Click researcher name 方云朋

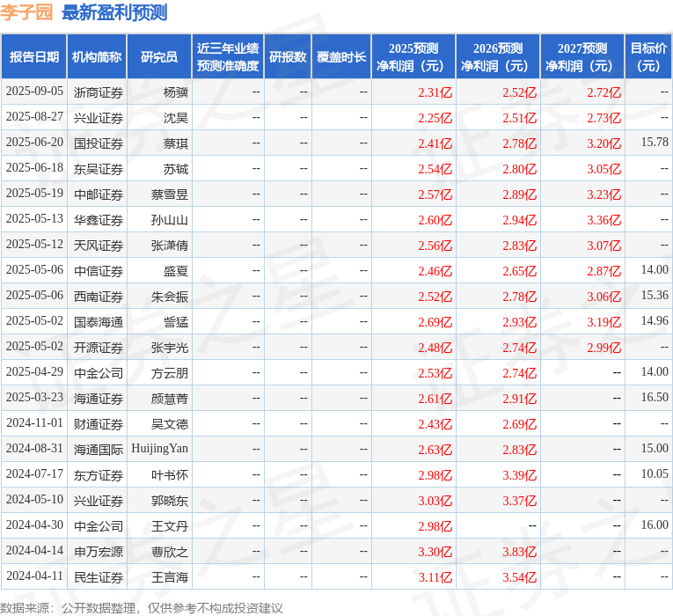tap(170, 373)
